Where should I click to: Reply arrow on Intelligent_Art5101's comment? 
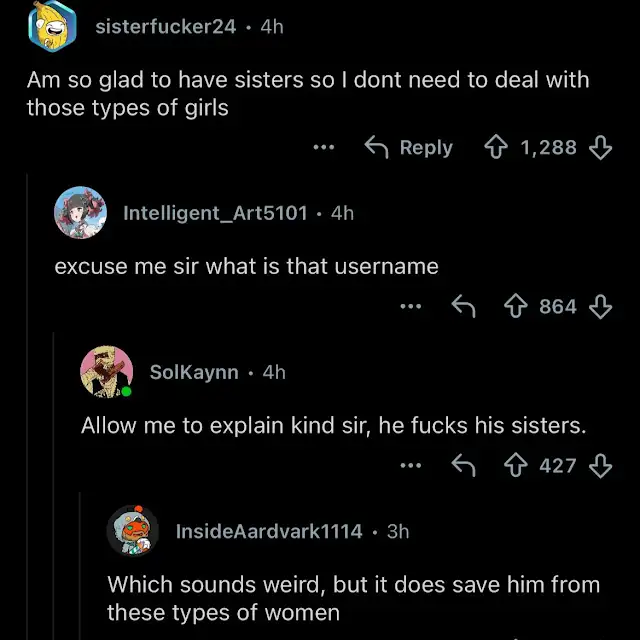pos(463,307)
